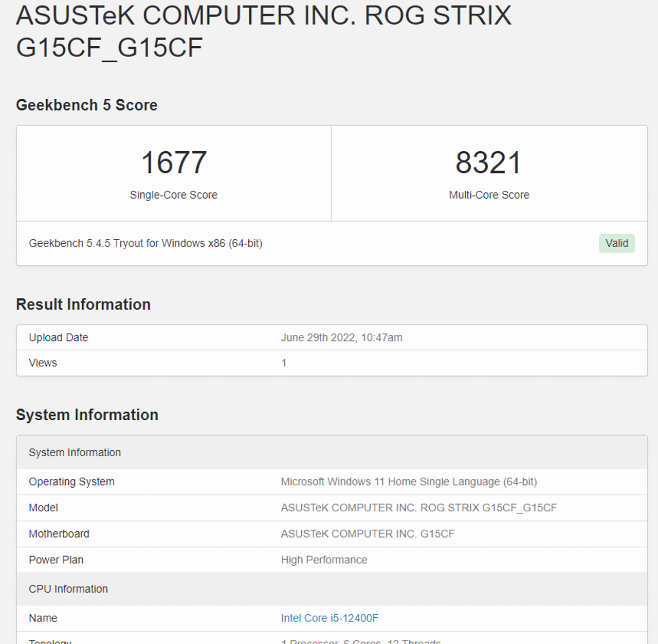Click the System Information table header row
Image resolution: width=658 pixels, height=644 pixels.
pos(332,453)
